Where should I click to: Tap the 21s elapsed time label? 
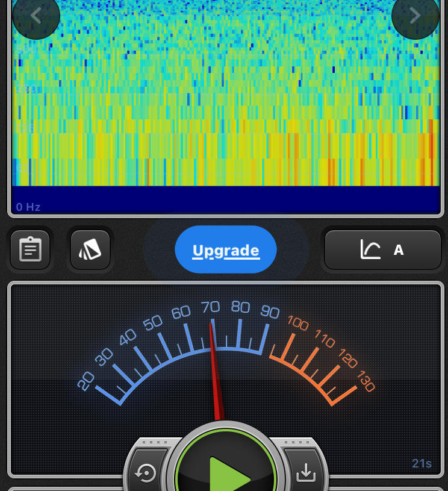[422, 463]
